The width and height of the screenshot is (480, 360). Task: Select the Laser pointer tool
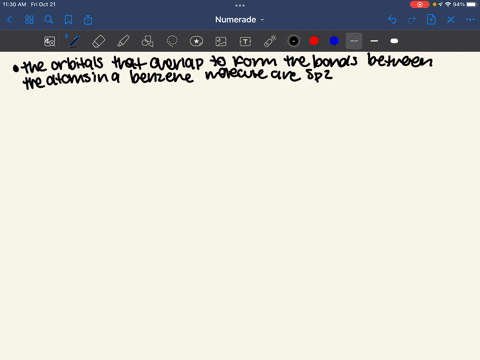pyautogui.click(x=270, y=41)
